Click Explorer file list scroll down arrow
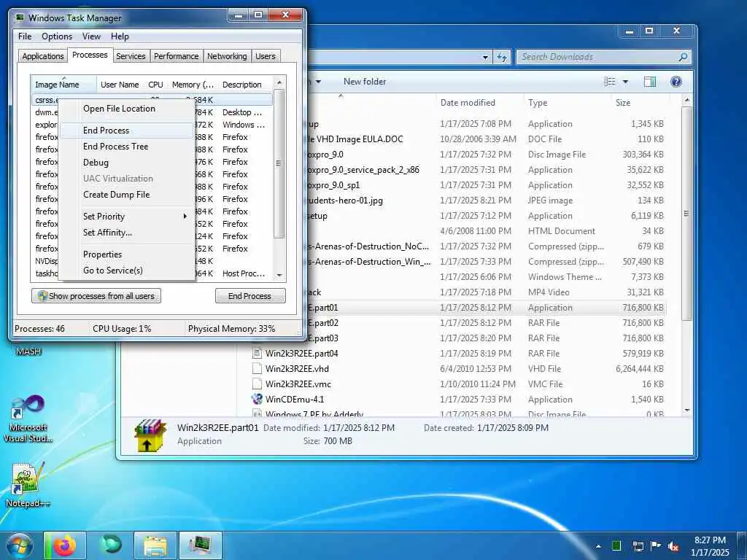This screenshot has width=747, height=560. coord(686,410)
